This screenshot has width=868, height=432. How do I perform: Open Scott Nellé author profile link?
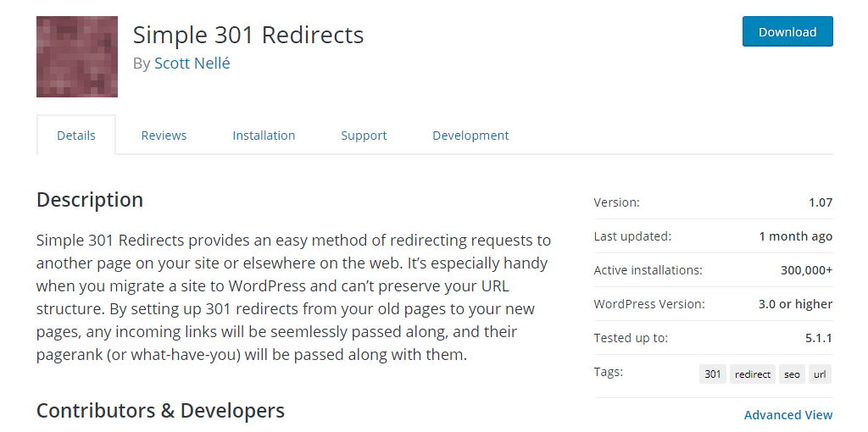(x=192, y=64)
